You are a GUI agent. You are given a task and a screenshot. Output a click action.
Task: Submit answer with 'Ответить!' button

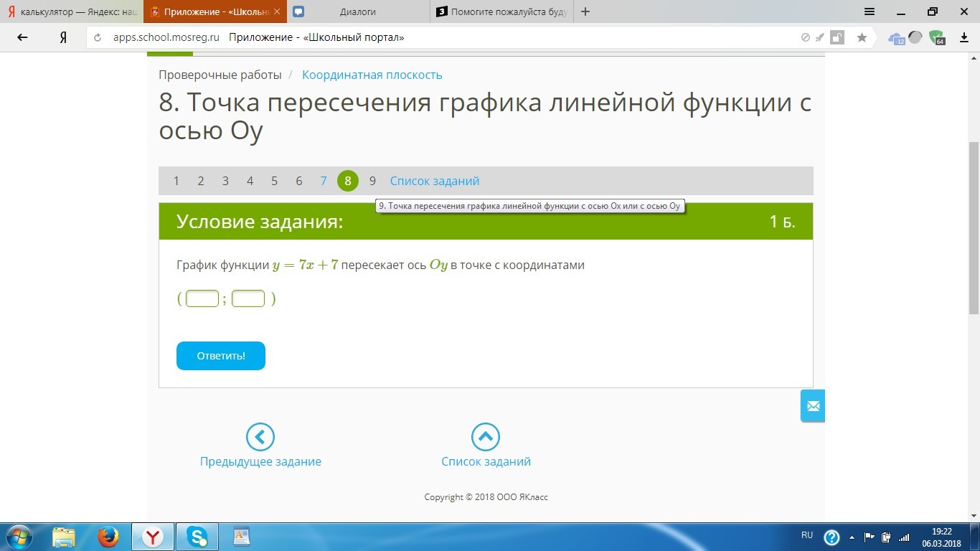click(x=221, y=356)
